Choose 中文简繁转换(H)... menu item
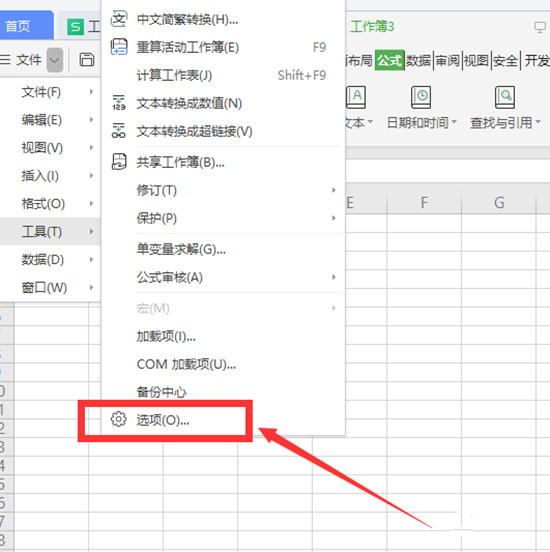 pyautogui.click(x=223, y=19)
